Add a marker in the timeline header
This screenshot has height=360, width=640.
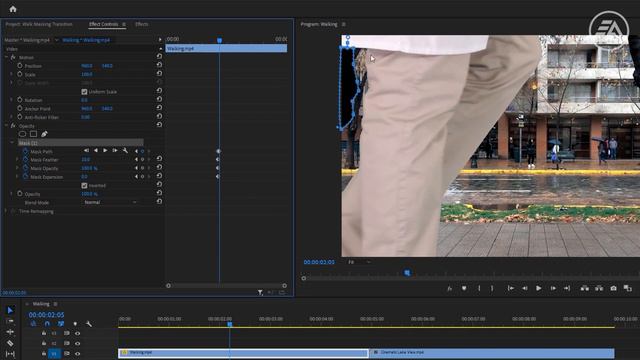(x=75, y=324)
